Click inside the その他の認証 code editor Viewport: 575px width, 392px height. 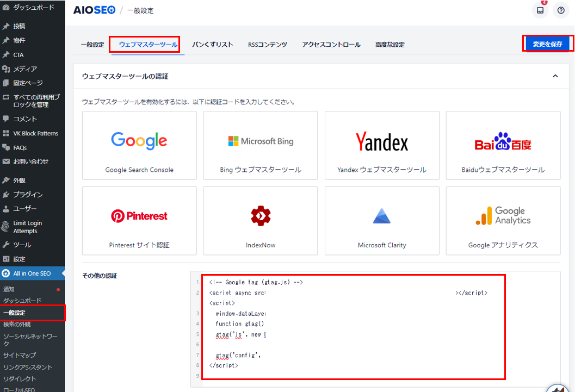pos(375,328)
